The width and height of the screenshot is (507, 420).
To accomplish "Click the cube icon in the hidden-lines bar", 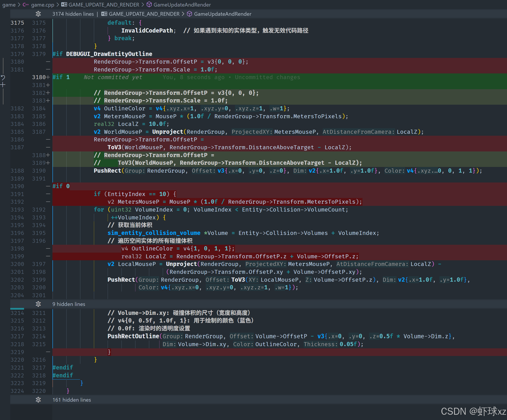I will click(190, 14).
